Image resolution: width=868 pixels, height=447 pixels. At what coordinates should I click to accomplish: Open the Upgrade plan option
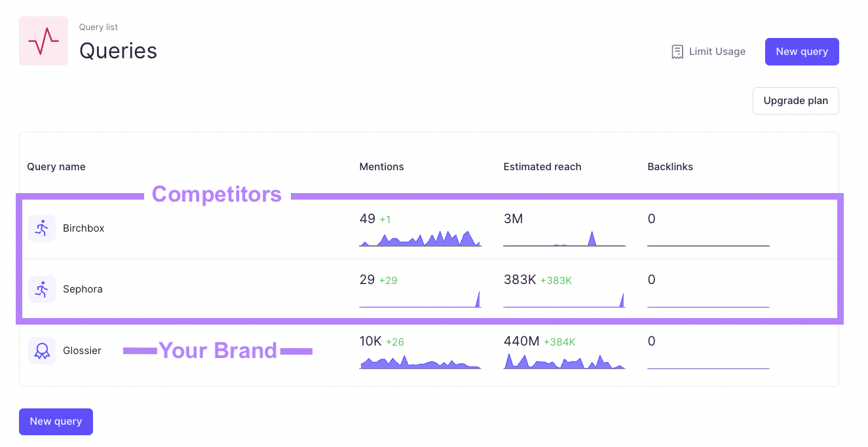795,100
